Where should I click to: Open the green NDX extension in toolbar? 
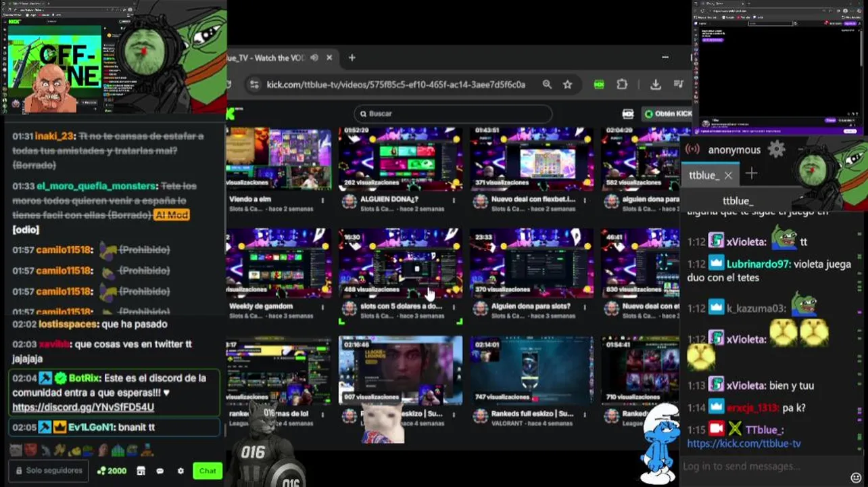coord(599,85)
